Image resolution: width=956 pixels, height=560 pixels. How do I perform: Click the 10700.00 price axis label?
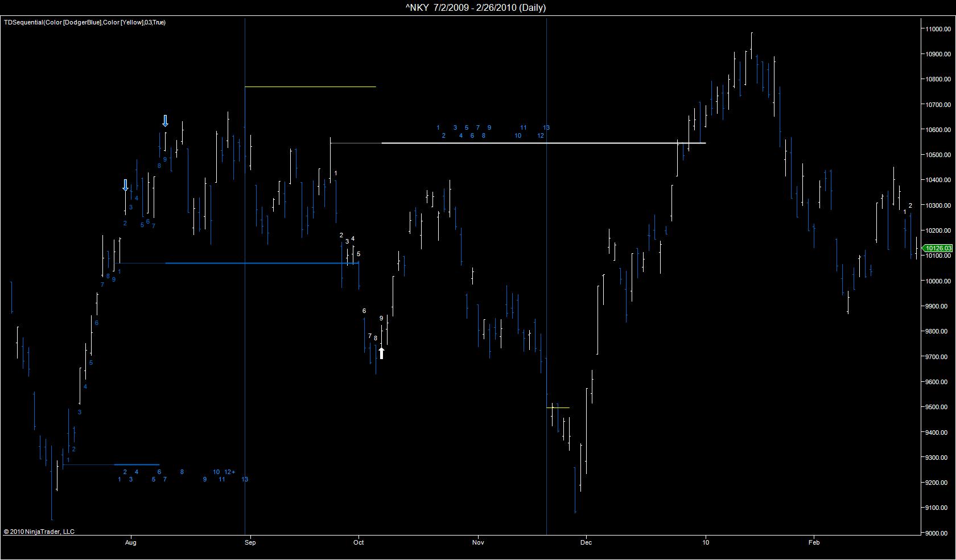tap(938, 105)
